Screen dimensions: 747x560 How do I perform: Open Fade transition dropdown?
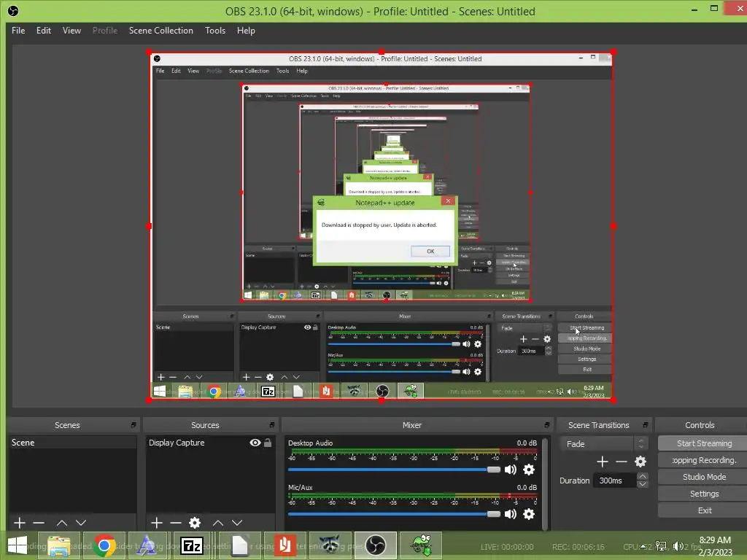603,444
